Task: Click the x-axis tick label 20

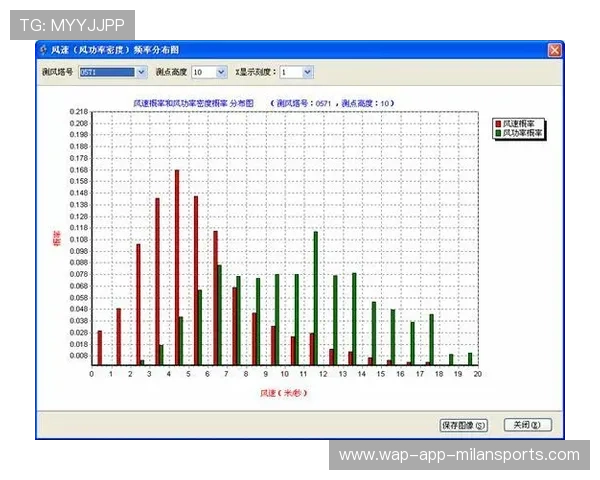Action: 478,374
